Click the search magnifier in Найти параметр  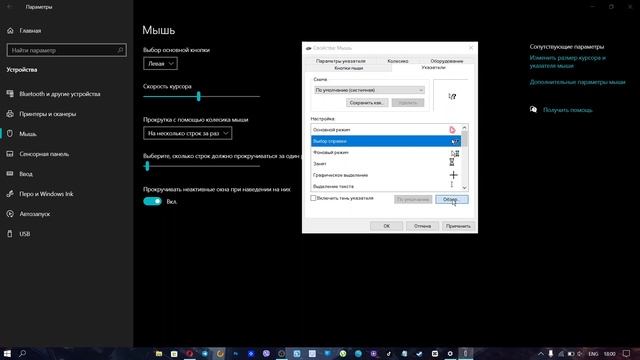click(x=120, y=50)
